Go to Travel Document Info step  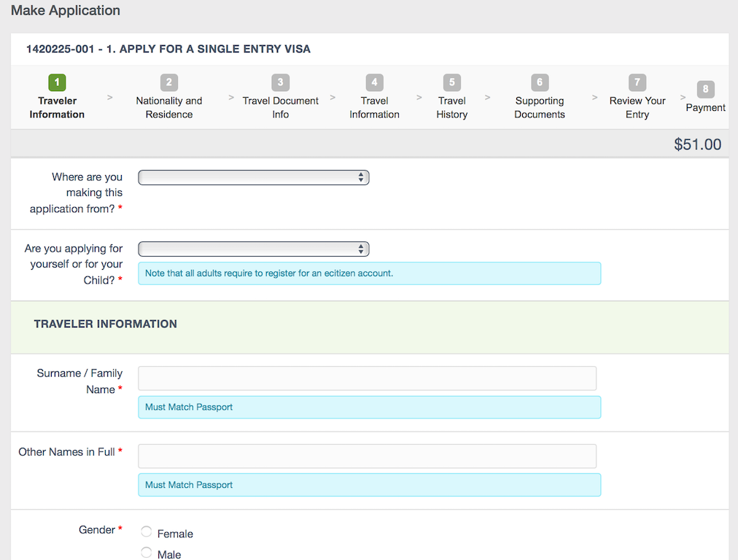click(x=280, y=107)
